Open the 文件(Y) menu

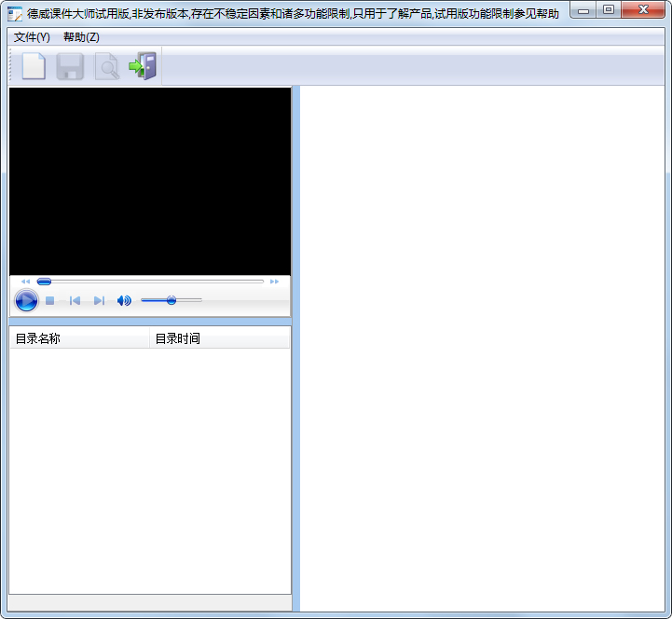click(32, 37)
